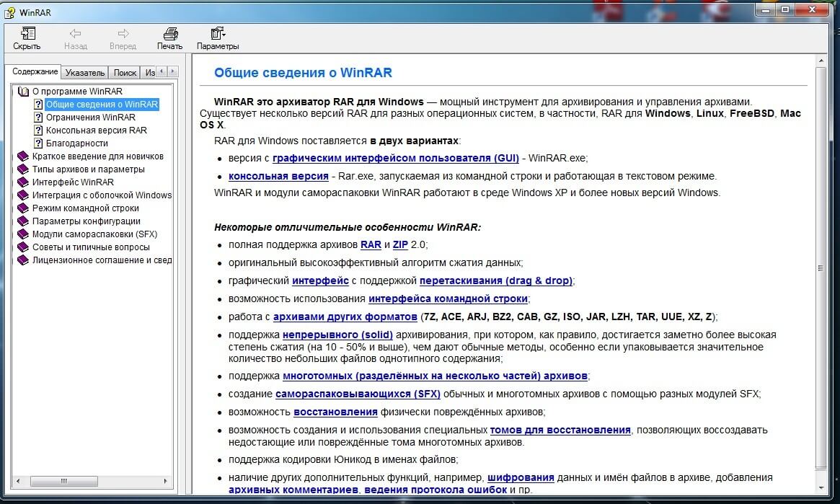Click the book icon beside Режим командной строки
840x504 pixels.
click(x=23, y=208)
